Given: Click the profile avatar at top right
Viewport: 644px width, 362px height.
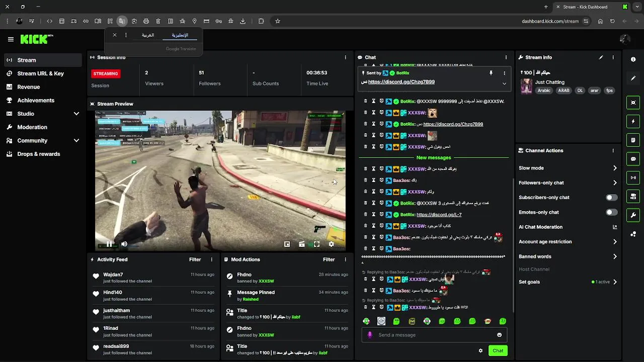Looking at the screenshot, I should (625, 39).
